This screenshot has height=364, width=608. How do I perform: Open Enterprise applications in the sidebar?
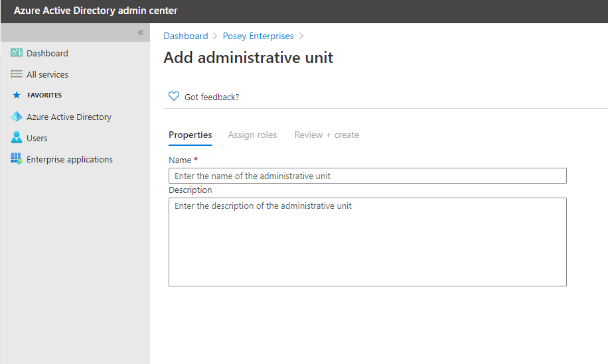70,160
